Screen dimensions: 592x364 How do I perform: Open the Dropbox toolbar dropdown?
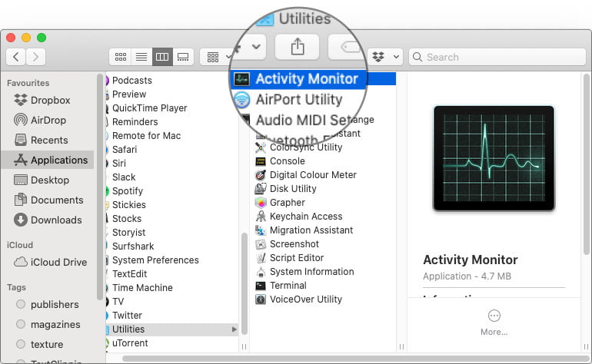click(385, 57)
